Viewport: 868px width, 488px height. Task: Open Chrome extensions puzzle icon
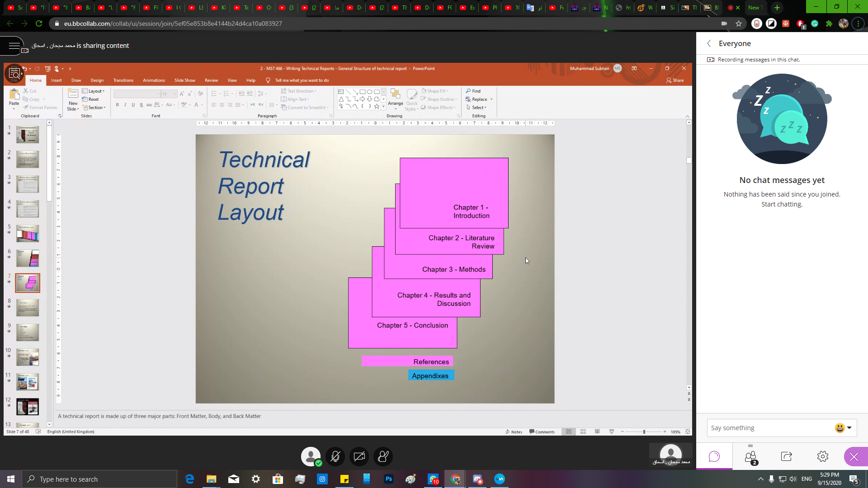pyautogui.click(x=829, y=23)
